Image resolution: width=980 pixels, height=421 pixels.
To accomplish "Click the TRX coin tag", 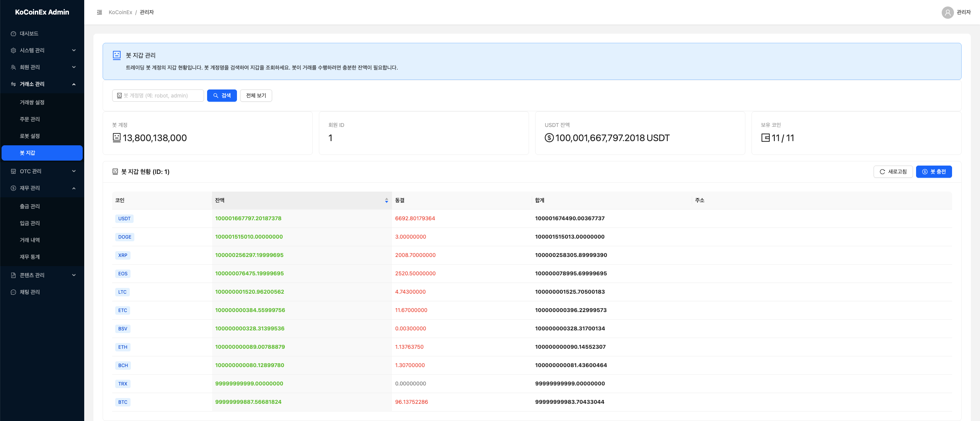I will (x=123, y=384).
